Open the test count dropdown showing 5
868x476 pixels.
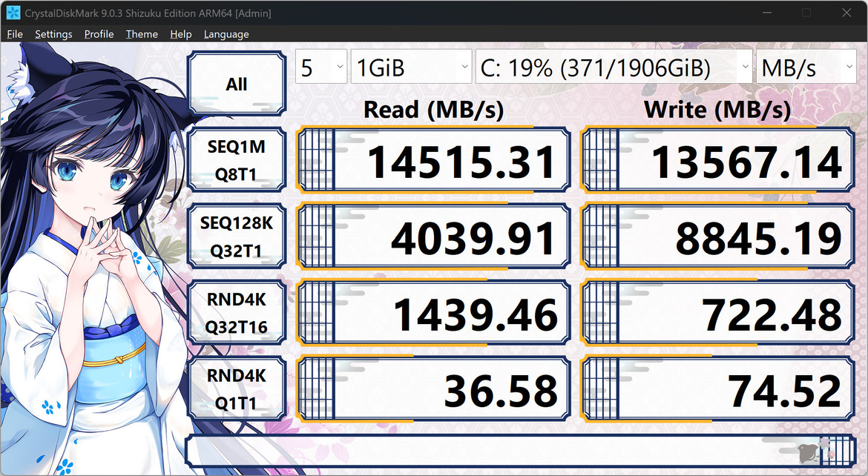(x=321, y=67)
